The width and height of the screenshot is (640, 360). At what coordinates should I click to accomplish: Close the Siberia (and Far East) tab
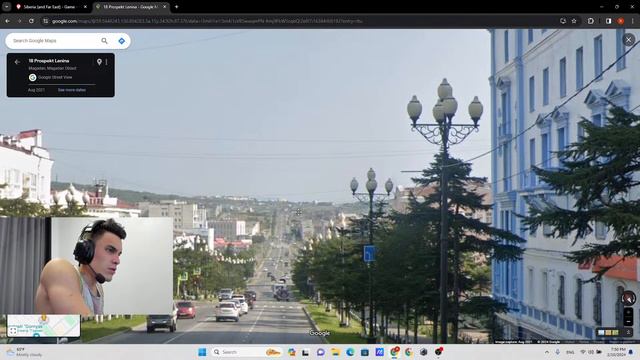(85, 7)
